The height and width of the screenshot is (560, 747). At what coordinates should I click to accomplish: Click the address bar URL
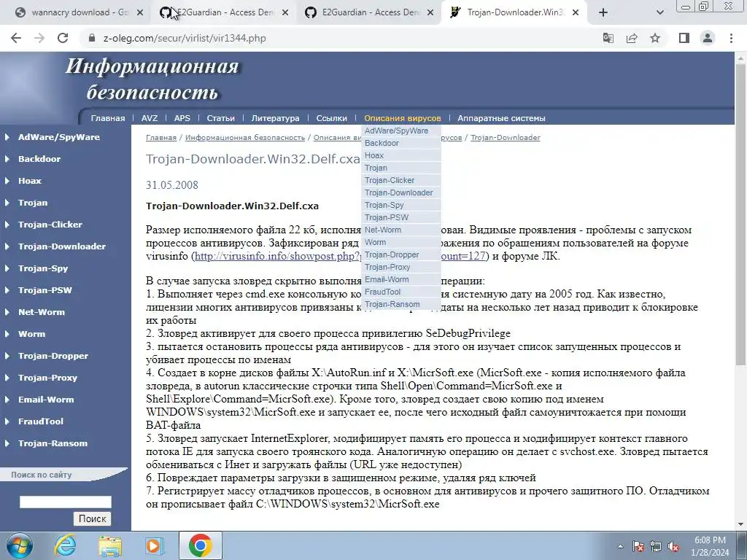185,38
